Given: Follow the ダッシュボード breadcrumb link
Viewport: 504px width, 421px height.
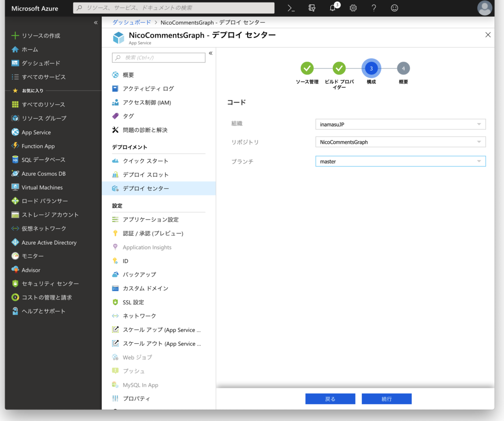Looking at the screenshot, I should 131,23.
